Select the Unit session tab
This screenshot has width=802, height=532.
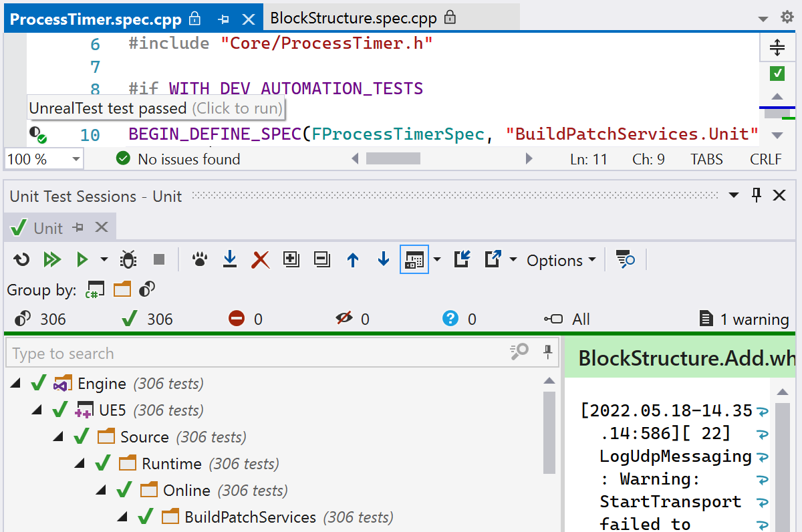tap(47, 228)
